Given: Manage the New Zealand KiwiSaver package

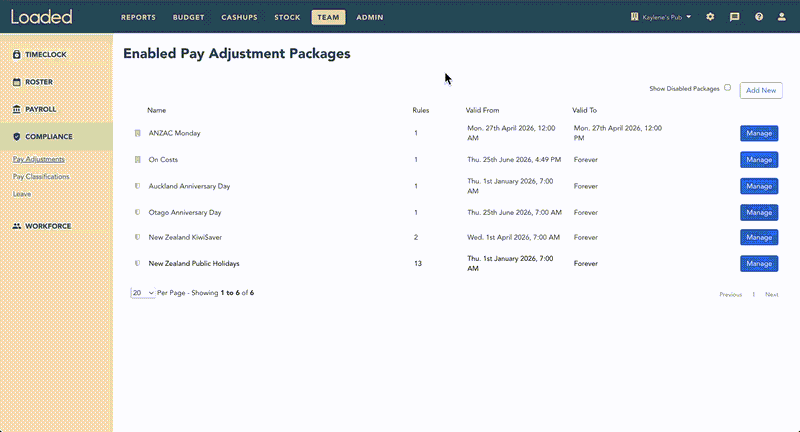Looking at the screenshot, I should pos(759,237).
